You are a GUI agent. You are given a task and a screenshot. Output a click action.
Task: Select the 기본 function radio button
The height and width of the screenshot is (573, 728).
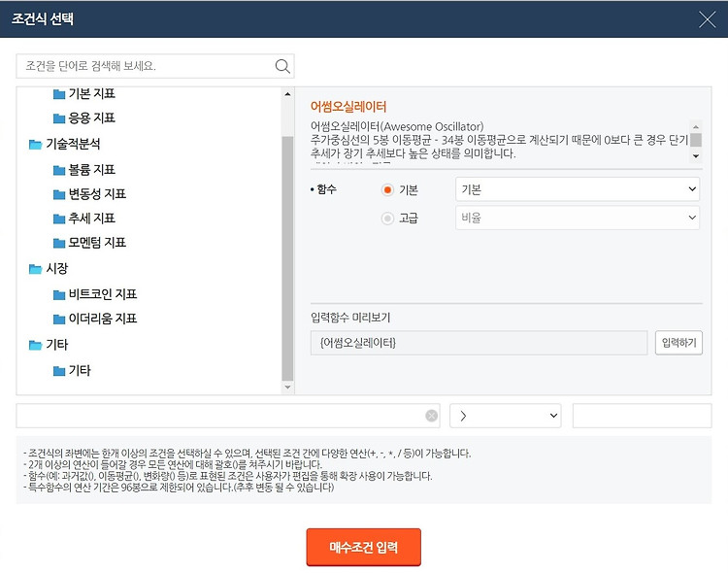(387, 190)
